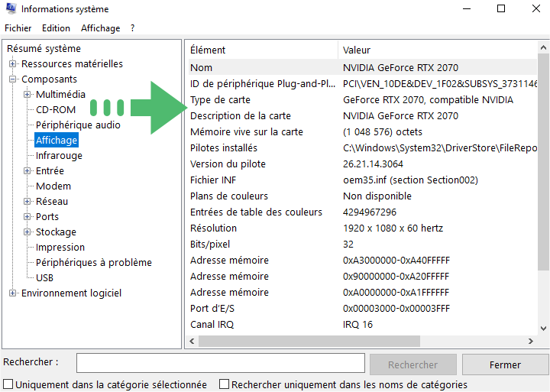Select Infrarouge in the tree
This screenshot has width=550, height=392.
coord(59,155)
